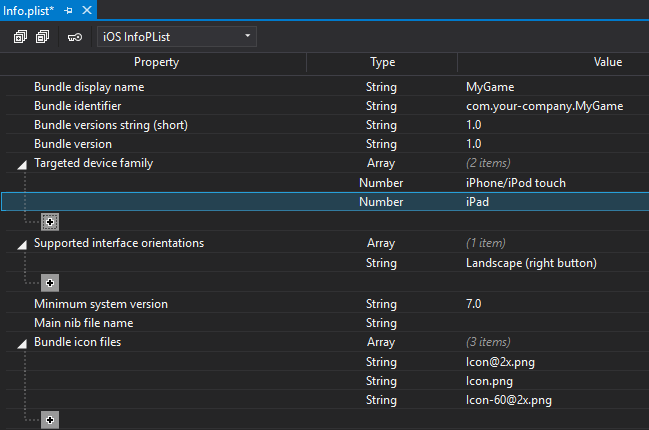Collapse the Targeted device family array
The width and height of the screenshot is (649, 430).
22,164
